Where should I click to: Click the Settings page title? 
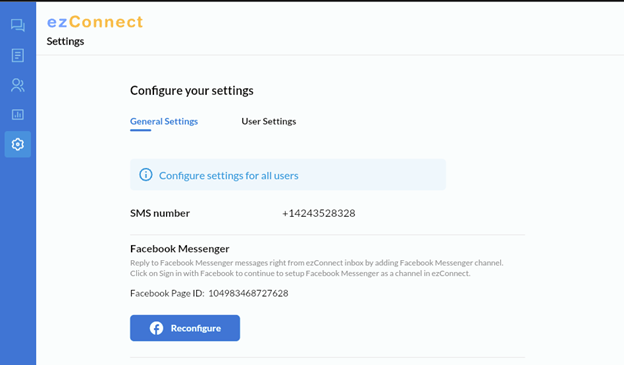pos(65,41)
